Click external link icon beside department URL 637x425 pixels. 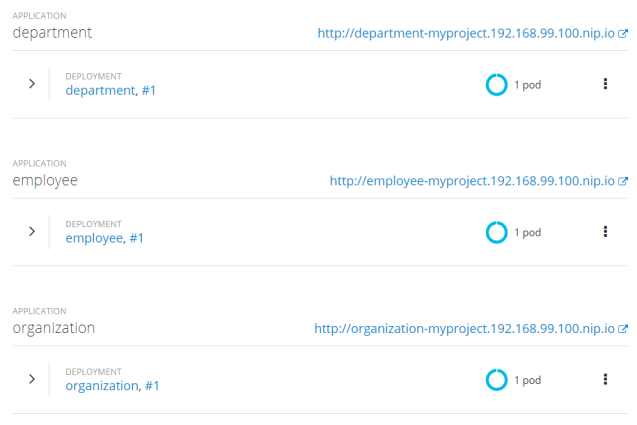(x=624, y=33)
